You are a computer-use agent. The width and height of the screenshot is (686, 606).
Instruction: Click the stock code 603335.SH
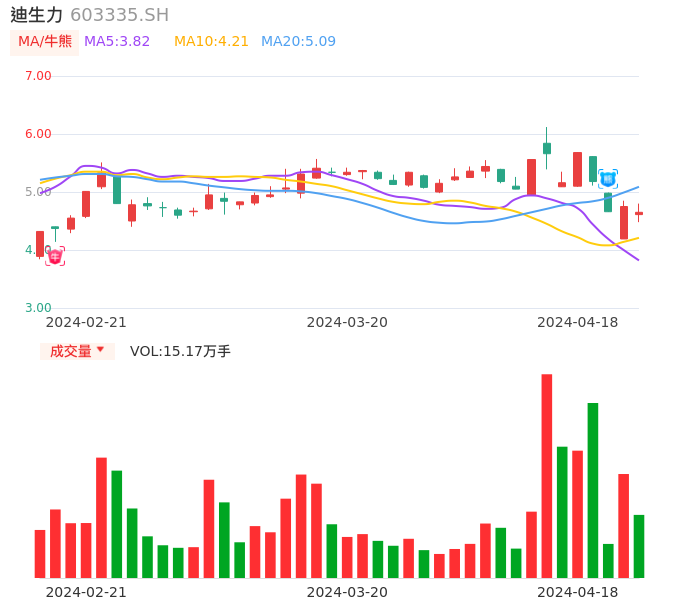(119, 15)
